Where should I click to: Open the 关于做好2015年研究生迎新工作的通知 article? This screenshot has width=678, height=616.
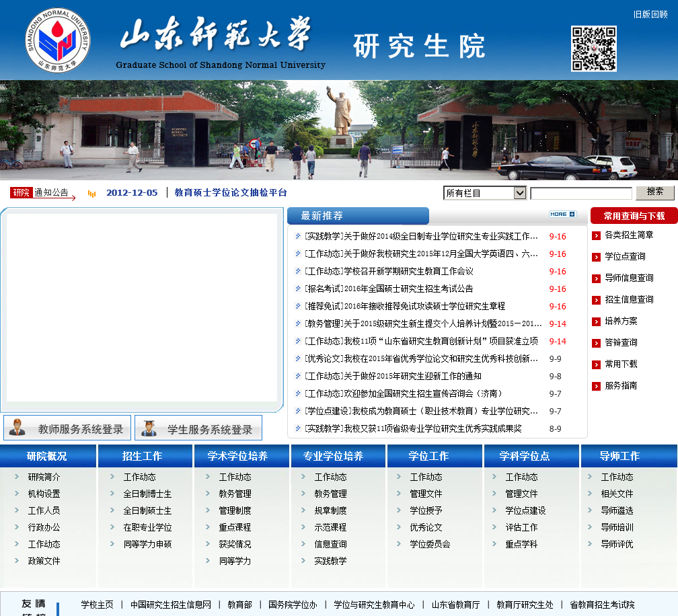(x=393, y=376)
